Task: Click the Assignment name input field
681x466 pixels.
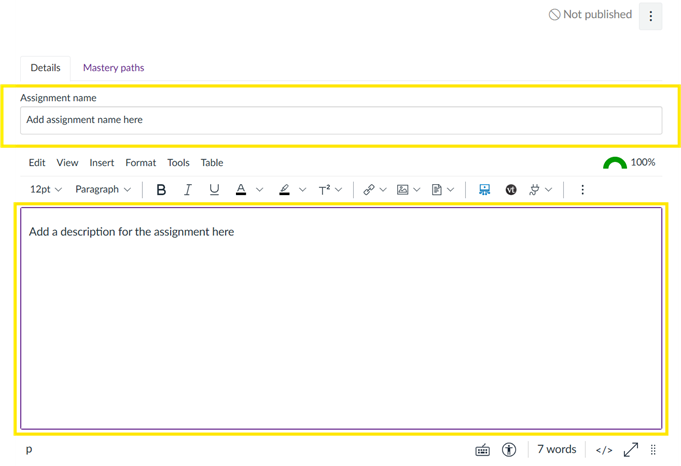Action: (340, 120)
